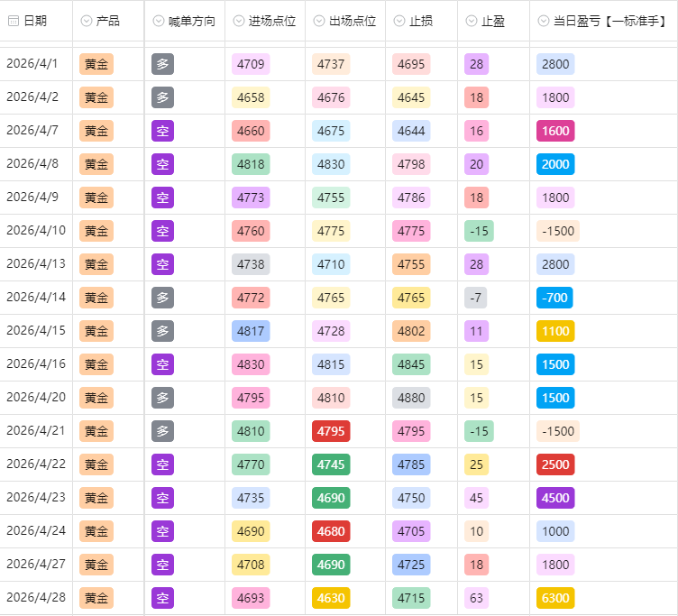The height and width of the screenshot is (616, 678).
Task: Click the -700 loss tag on 2026/4/14
Action: (x=554, y=298)
